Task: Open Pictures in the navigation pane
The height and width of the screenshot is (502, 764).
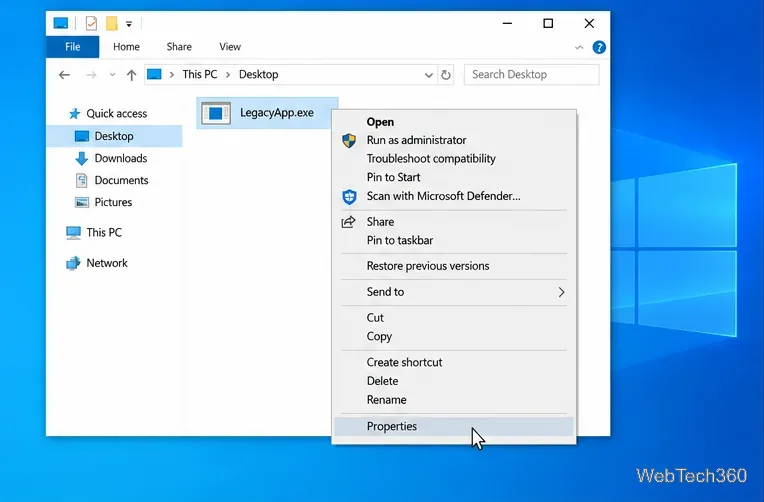Action: [x=113, y=202]
